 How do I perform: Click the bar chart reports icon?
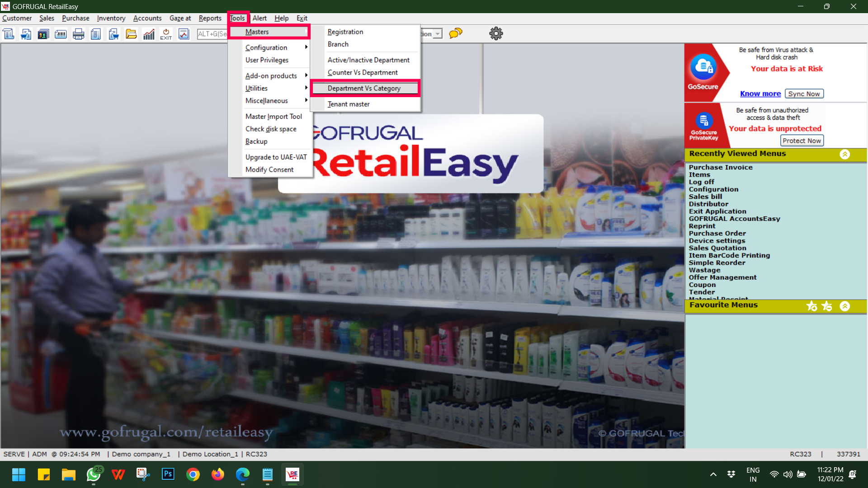pos(149,34)
